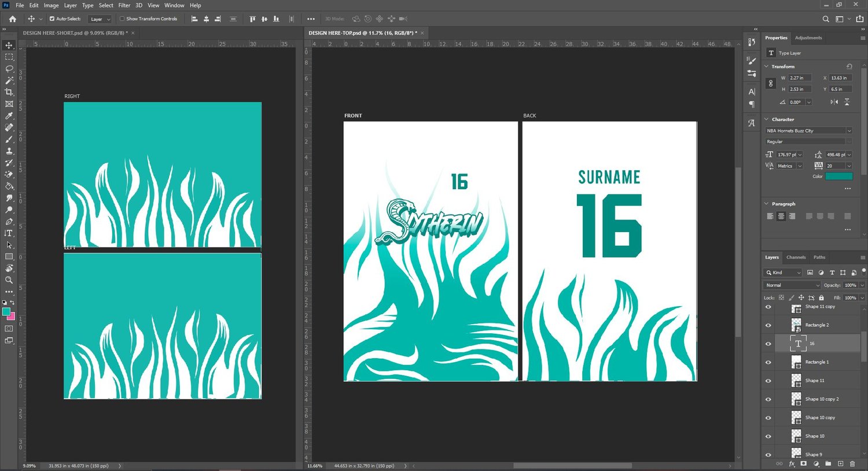Select the Eyedropper tool
This screenshot has width=868, height=471.
9,116
